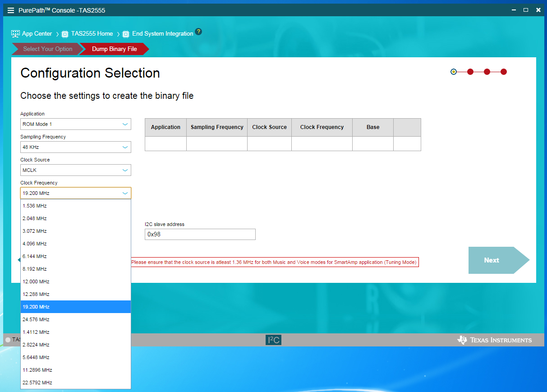547x392 pixels.
Task: Click the red clock source warning message
Action: [275, 262]
